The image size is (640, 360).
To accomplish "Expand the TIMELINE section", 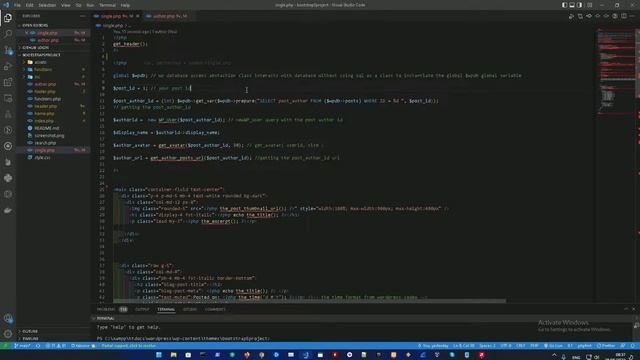I will pyautogui.click(x=30, y=338).
